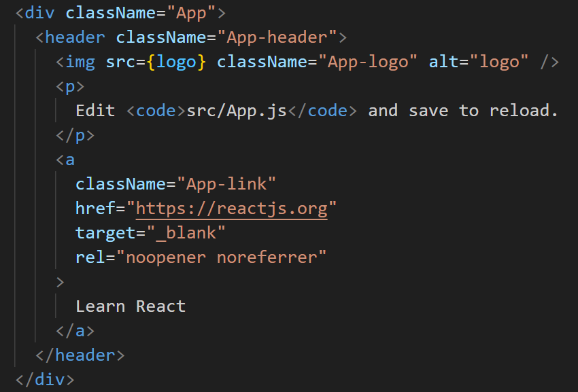
Task: Select the "logo" string value of alt
Action: click(x=499, y=62)
